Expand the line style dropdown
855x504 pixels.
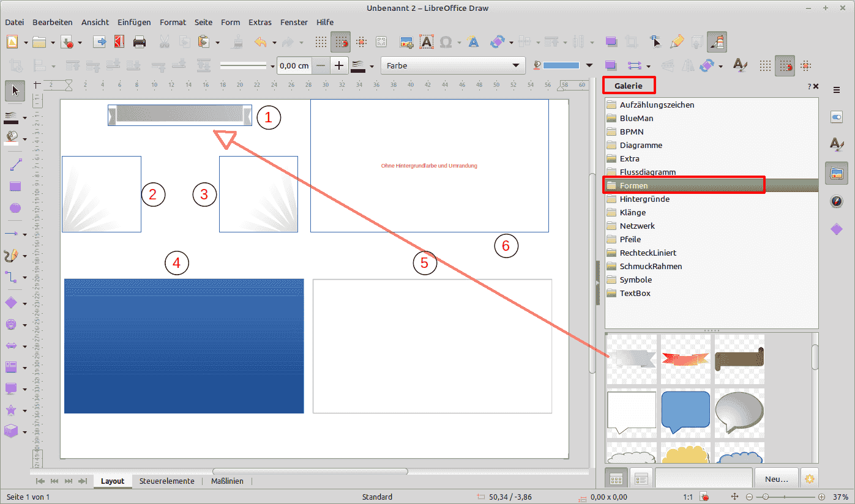tap(272, 65)
